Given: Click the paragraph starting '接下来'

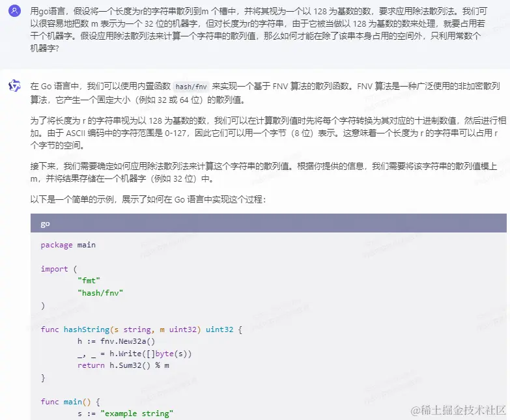Looking at the screenshot, I should click(264, 173).
